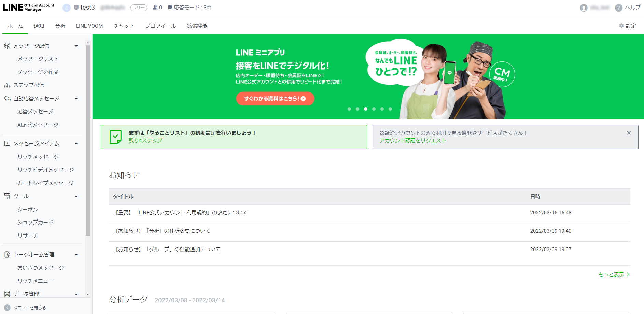Open the 「分析」の仕様変更について notice
This screenshot has height=314, width=644.
[162, 231]
